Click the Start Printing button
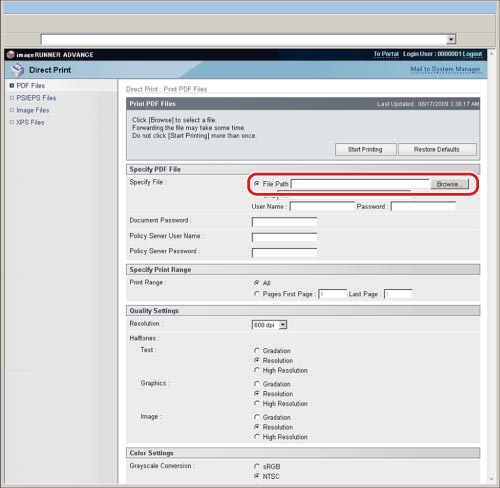 click(x=365, y=149)
